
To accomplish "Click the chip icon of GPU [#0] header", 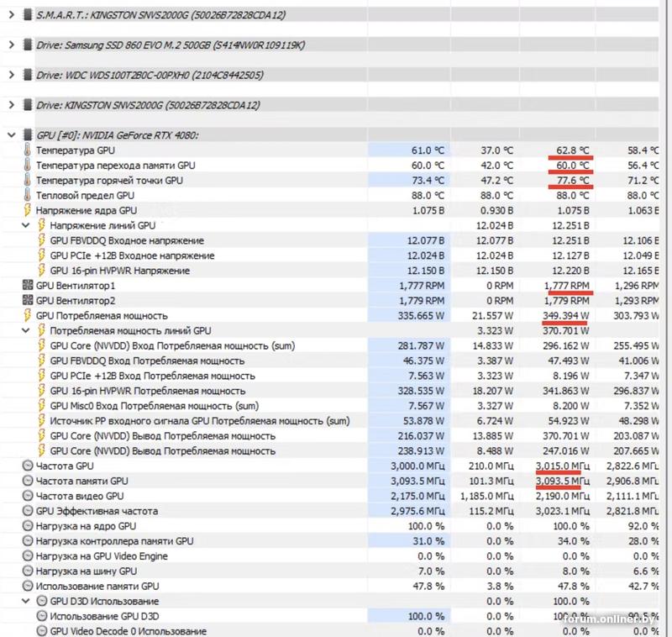I will coord(28,135).
